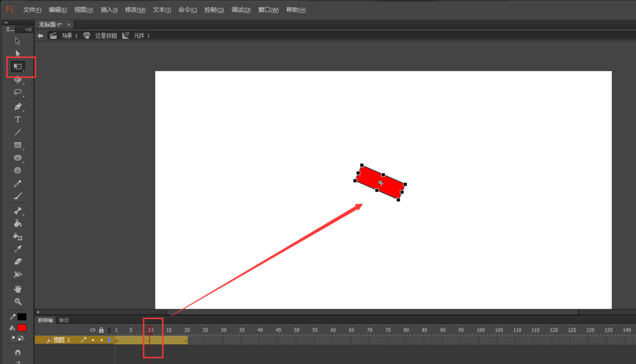Click the horizontal stage scrollbar
Viewport: 636px width, 364px height.
click(372, 312)
